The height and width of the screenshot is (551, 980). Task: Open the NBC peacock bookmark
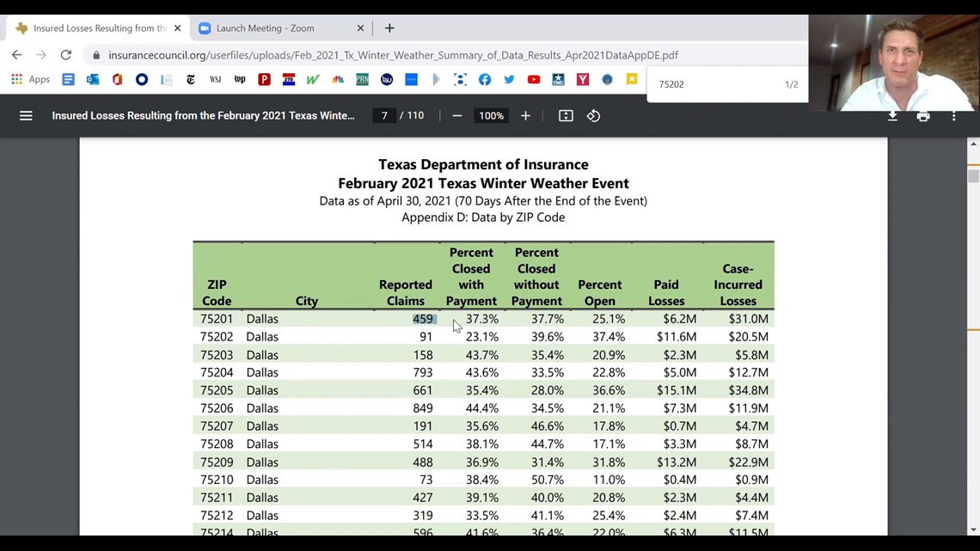[338, 79]
